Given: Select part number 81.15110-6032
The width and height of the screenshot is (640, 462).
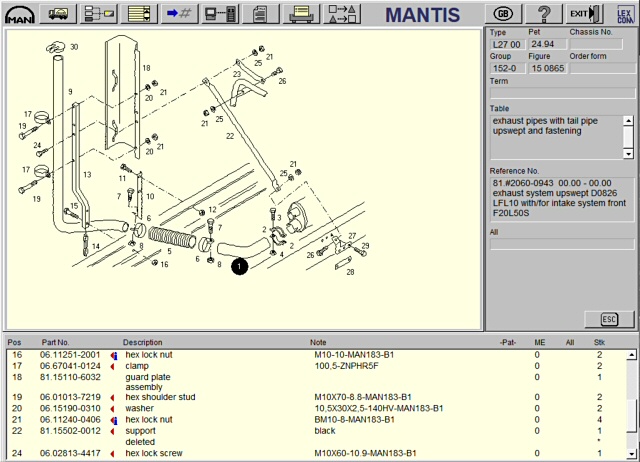Looking at the screenshot, I should coord(70,377).
